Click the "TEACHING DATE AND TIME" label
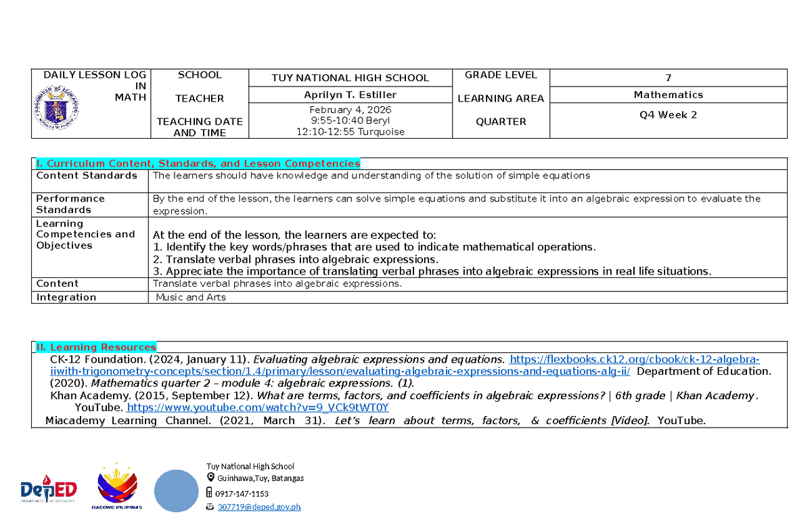Viewport: 812px width, 531px height. click(200, 127)
